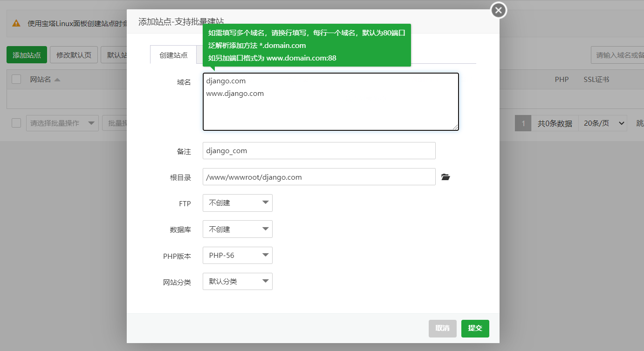
Task: Click the 修改默认页 button
Action: (x=74, y=54)
